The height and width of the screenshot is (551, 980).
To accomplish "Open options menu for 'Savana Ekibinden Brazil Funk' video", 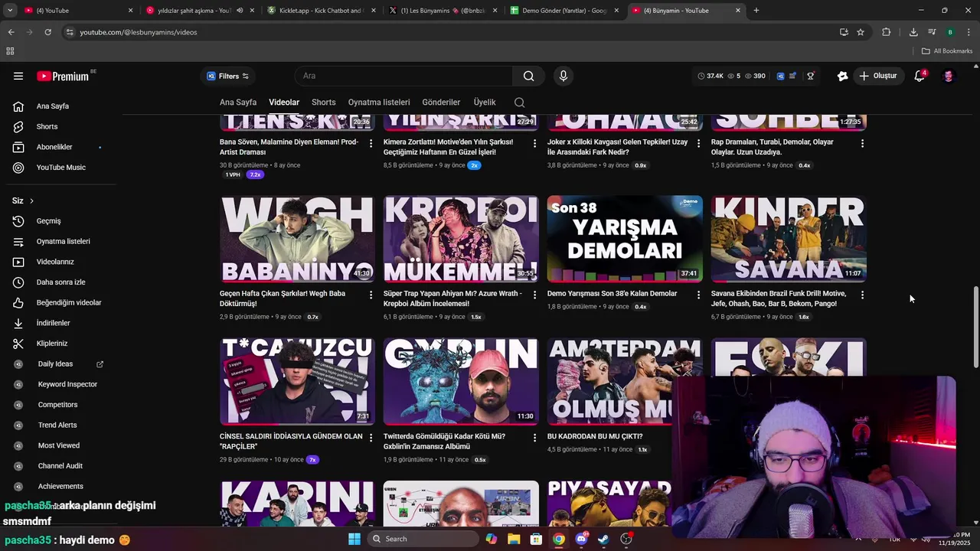I will (x=862, y=295).
